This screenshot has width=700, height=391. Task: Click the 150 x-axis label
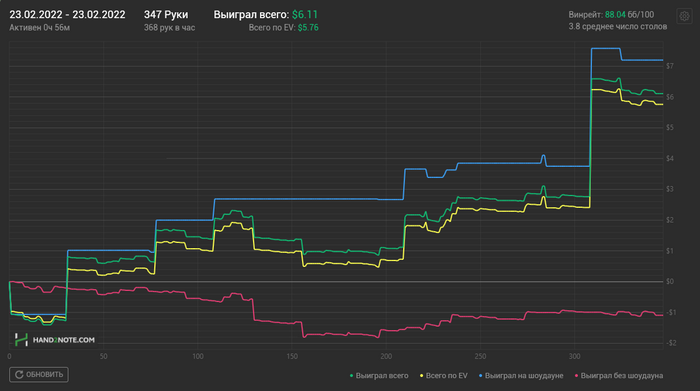tap(292, 356)
